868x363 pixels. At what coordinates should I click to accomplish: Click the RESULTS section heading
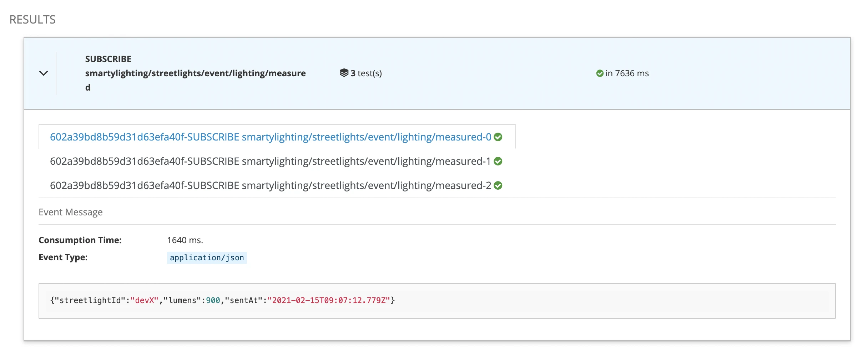pyautogui.click(x=32, y=20)
